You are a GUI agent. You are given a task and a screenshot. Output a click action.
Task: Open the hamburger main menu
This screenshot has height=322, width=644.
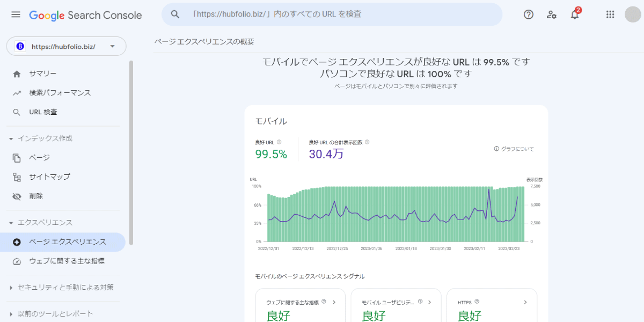(x=16, y=14)
